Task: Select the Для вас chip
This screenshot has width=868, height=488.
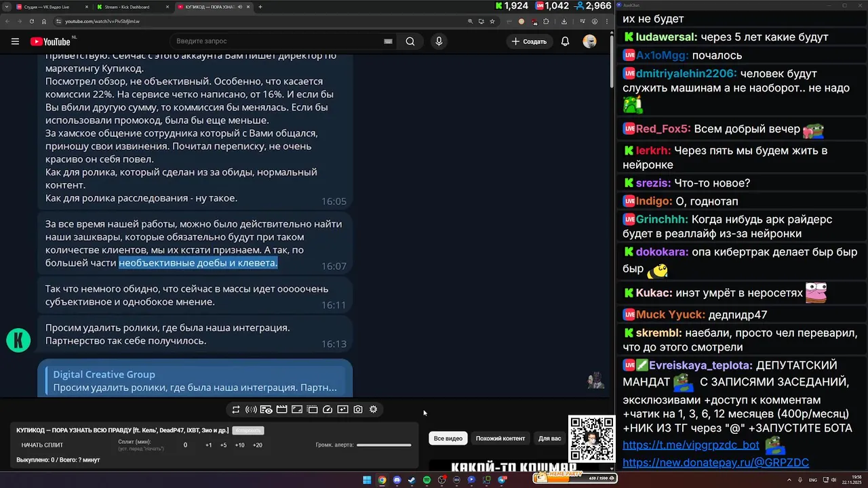Action: point(550,439)
